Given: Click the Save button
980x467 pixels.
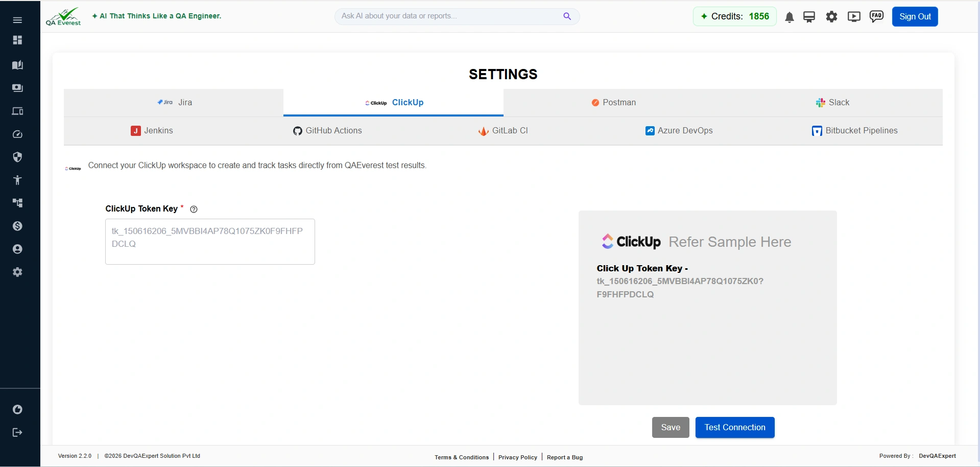Looking at the screenshot, I should 671,428.
